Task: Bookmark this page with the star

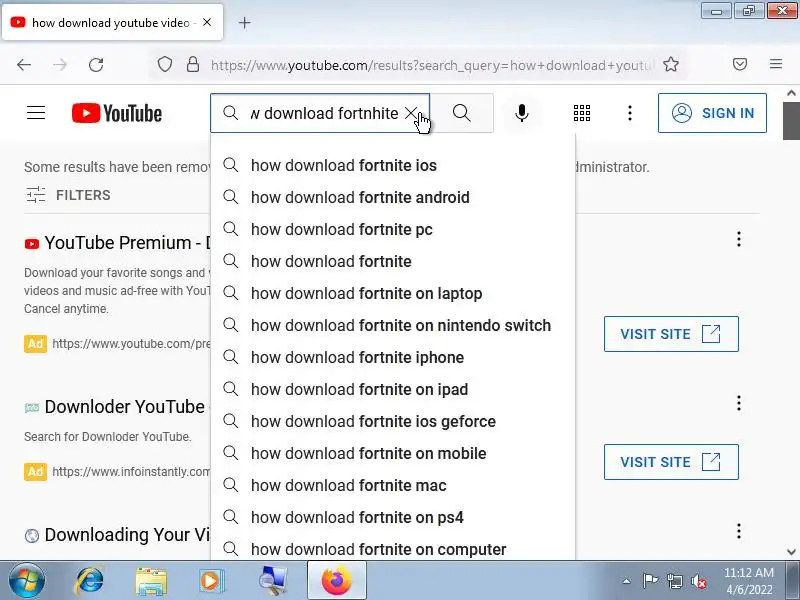Action: pos(671,64)
